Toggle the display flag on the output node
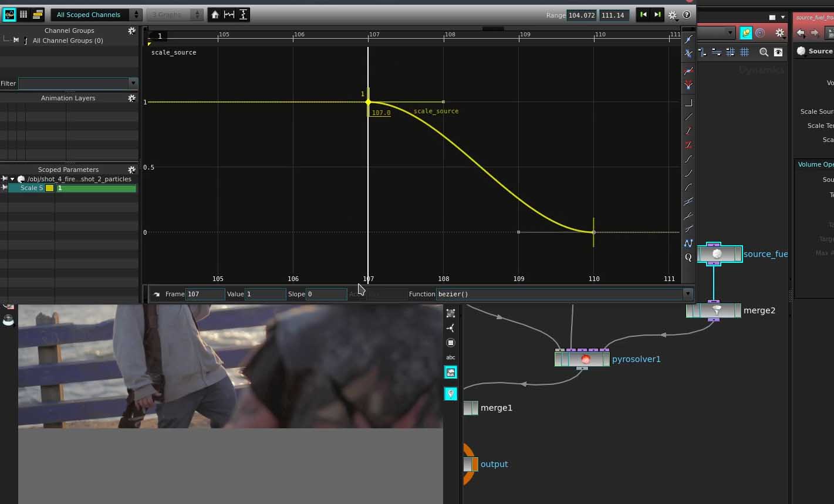The width and height of the screenshot is (834, 504). [475, 464]
